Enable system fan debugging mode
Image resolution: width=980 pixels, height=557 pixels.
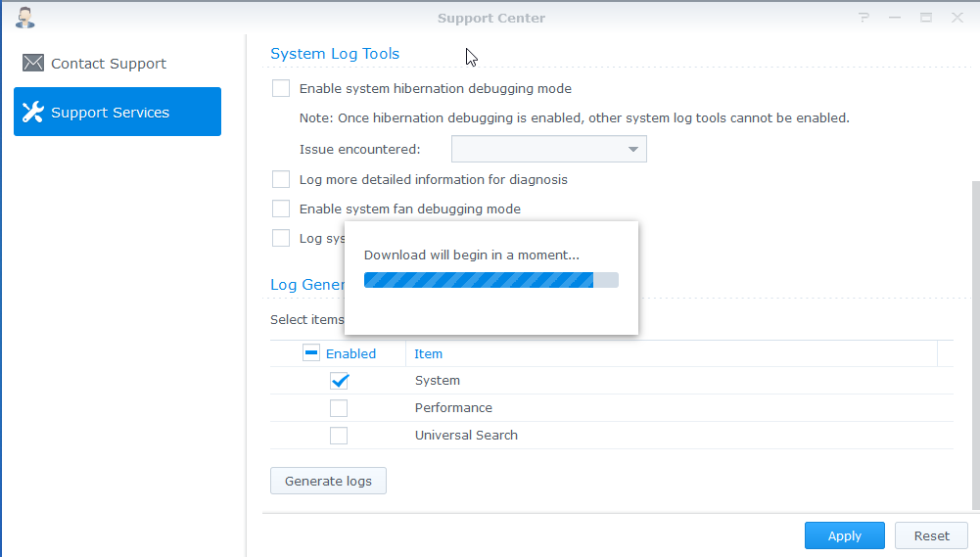(281, 209)
